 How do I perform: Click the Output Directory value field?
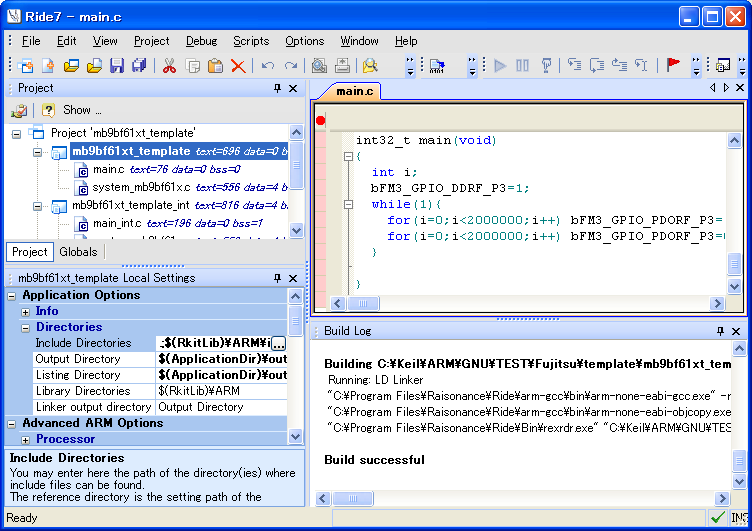click(x=222, y=359)
